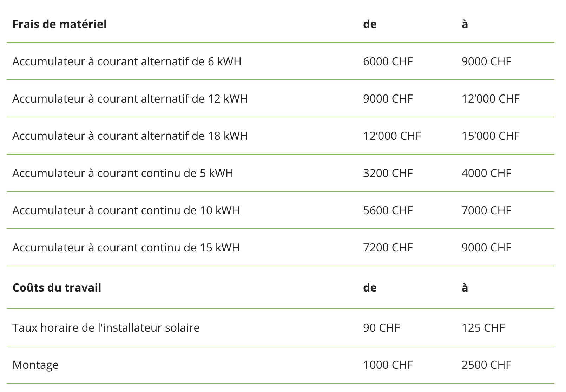The image size is (566, 392).
Task: Select the 6 kWH alternating current accumulator label
Action: (127, 61)
